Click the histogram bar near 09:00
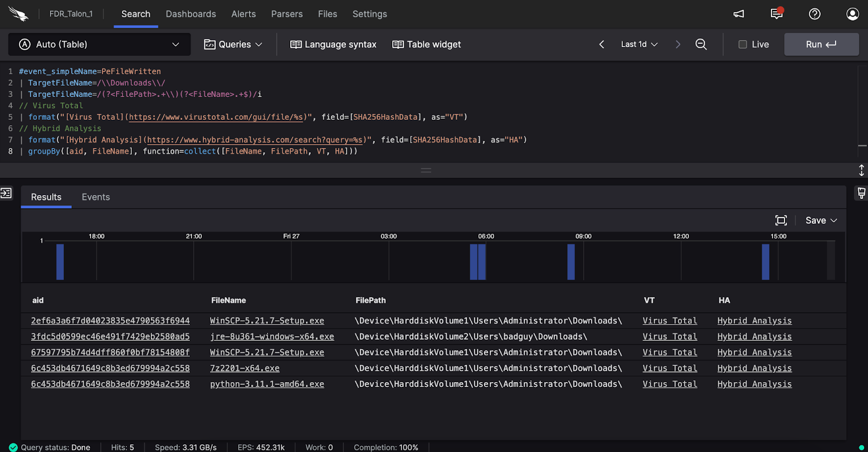The image size is (868, 452). coord(571,262)
